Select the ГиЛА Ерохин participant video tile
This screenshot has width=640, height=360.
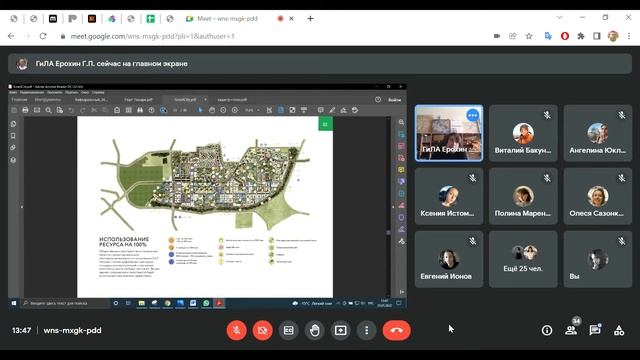coord(449,133)
